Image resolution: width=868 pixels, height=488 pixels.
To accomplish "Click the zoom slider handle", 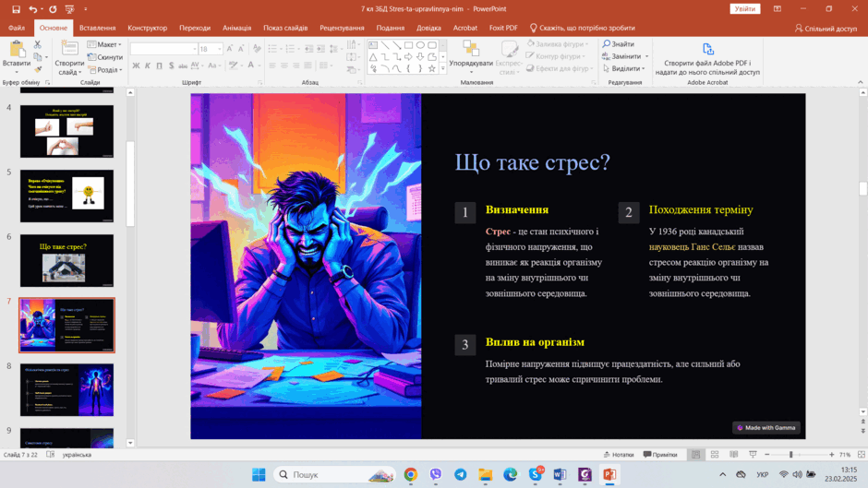I will tap(791, 454).
